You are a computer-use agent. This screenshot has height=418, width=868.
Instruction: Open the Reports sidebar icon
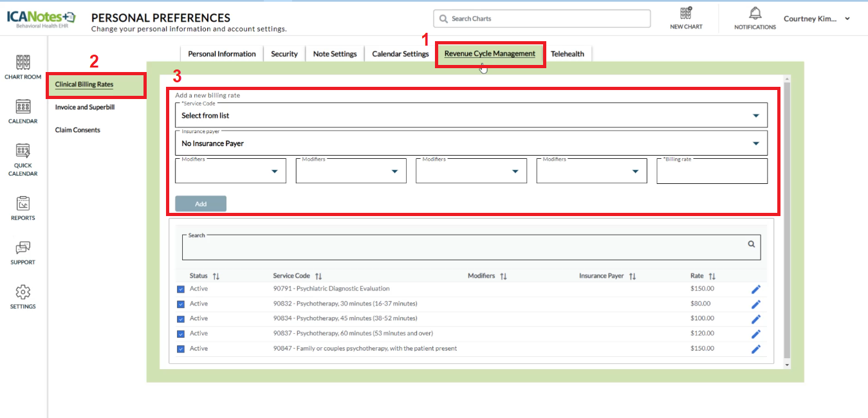(x=23, y=204)
